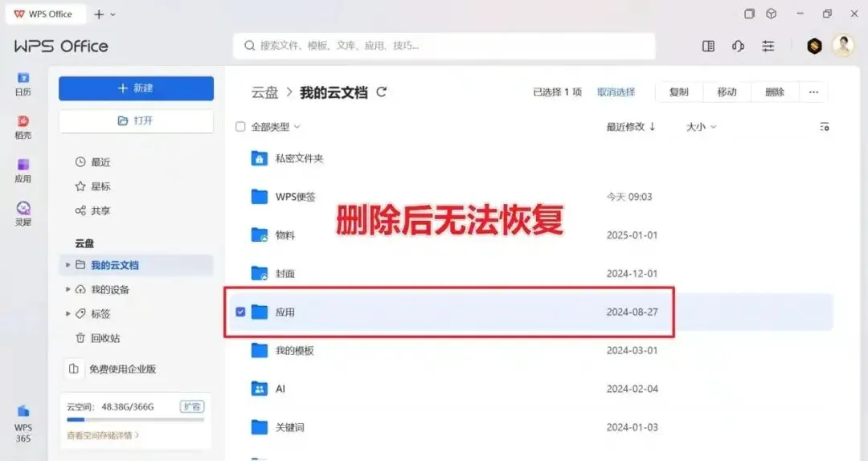The width and height of the screenshot is (868, 461).
Task: Click the AI team folder icon
Action: [x=259, y=389]
